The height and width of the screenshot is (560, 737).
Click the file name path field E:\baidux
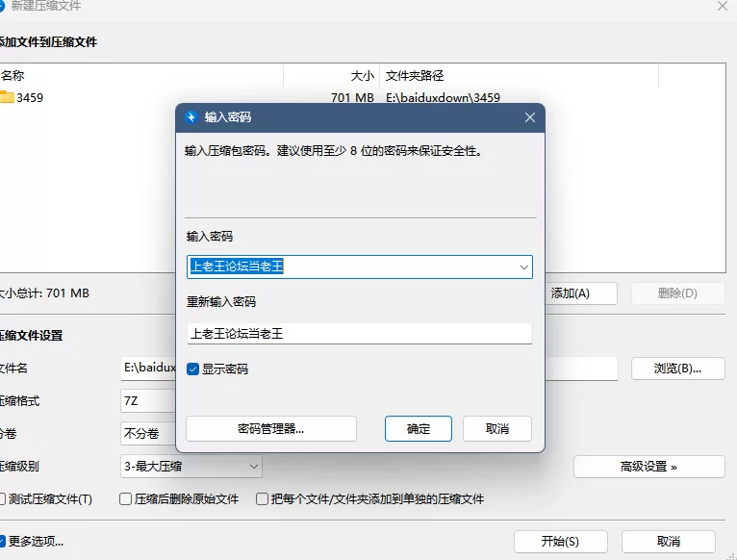tap(148, 369)
